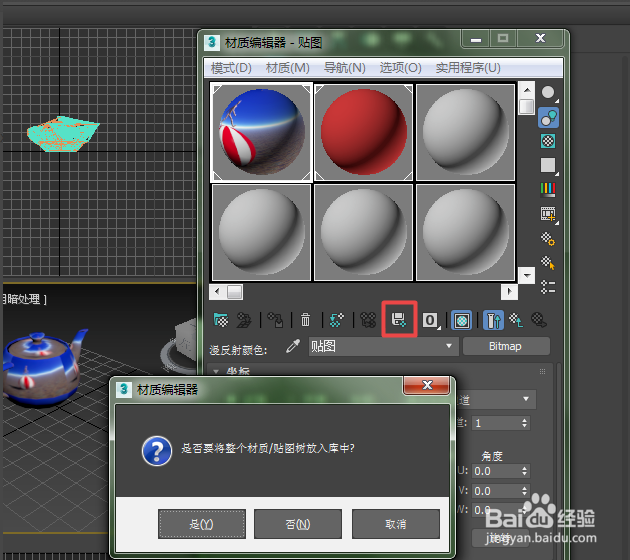Image resolution: width=630 pixels, height=560 pixels.
Task: Open the 模式(D) menu
Action: click(x=231, y=68)
